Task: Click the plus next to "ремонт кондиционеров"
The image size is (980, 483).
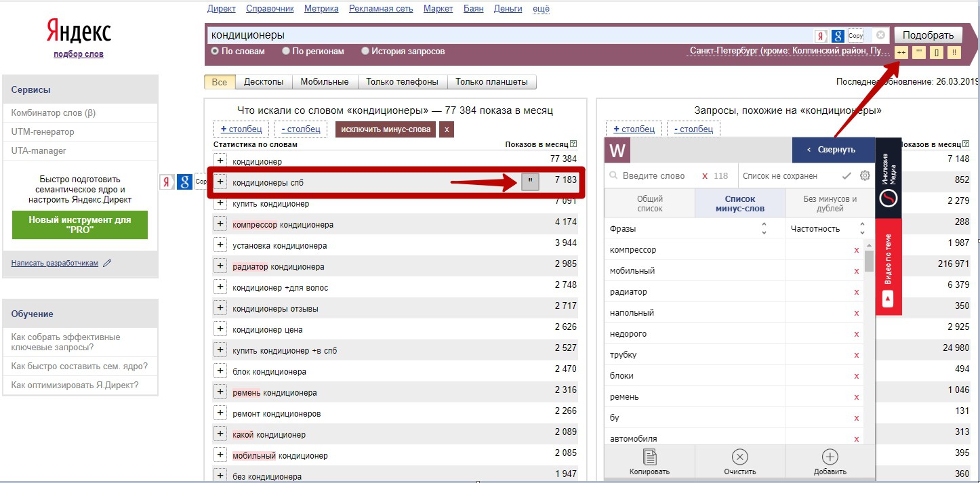Action: click(220, 413)
